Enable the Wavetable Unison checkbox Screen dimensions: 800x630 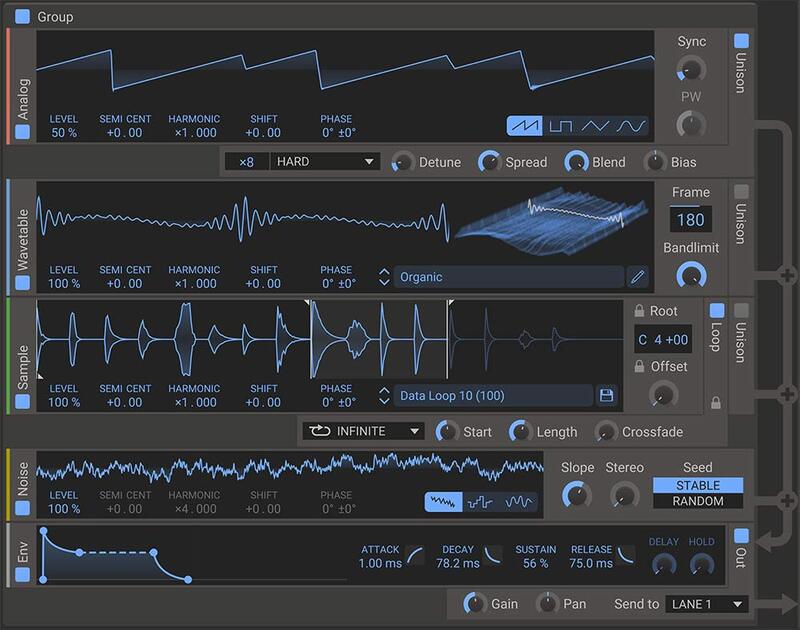coord(741,190)
